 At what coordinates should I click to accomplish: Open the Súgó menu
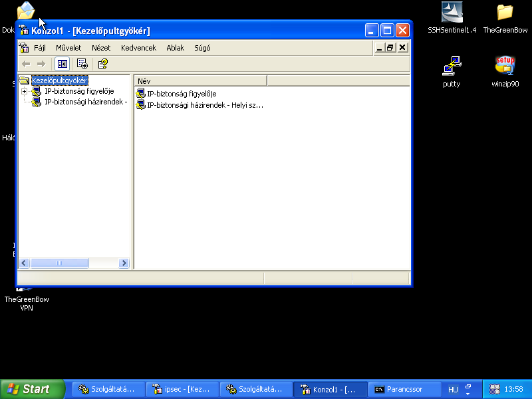202,48
